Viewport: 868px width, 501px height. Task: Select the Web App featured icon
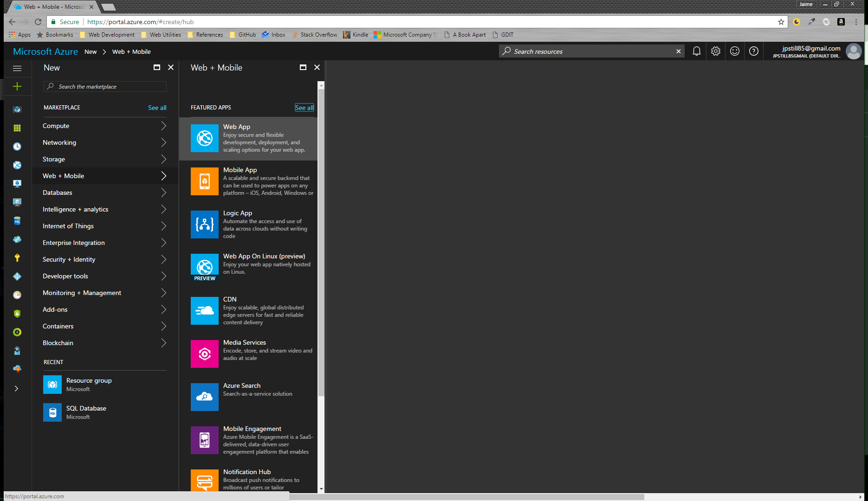click(204, 138)
